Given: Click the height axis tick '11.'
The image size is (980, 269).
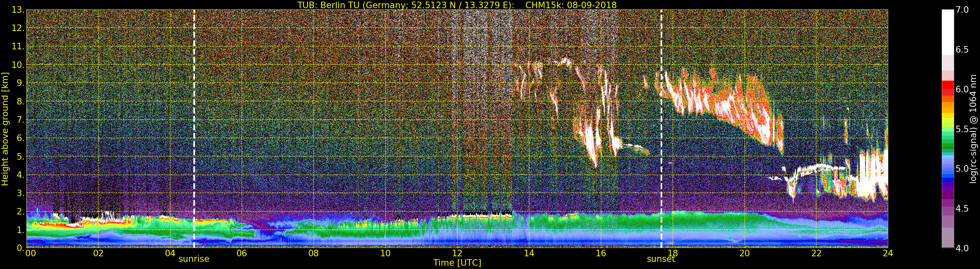Looking at the screenshot, I should (18, 46).
